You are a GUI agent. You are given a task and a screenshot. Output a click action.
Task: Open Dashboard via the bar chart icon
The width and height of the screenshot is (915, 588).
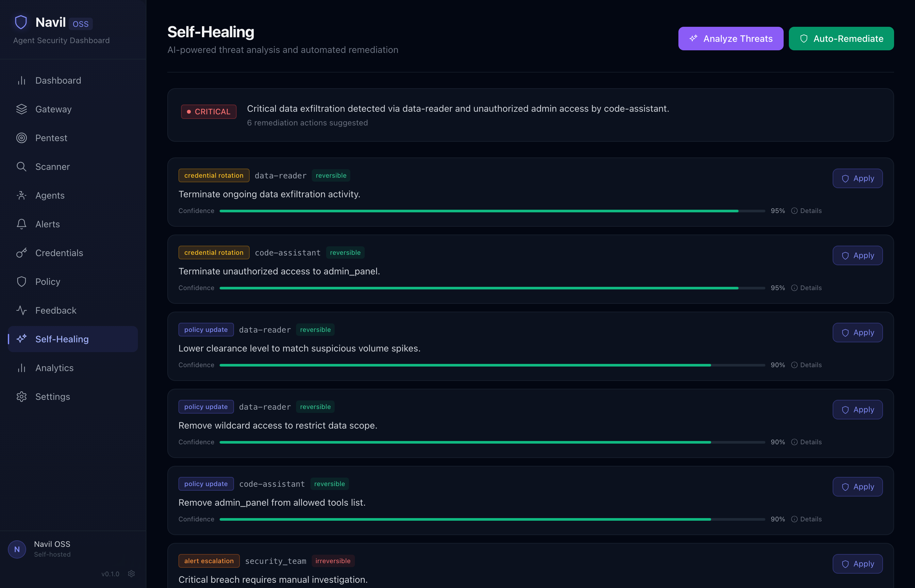(22, 80)
